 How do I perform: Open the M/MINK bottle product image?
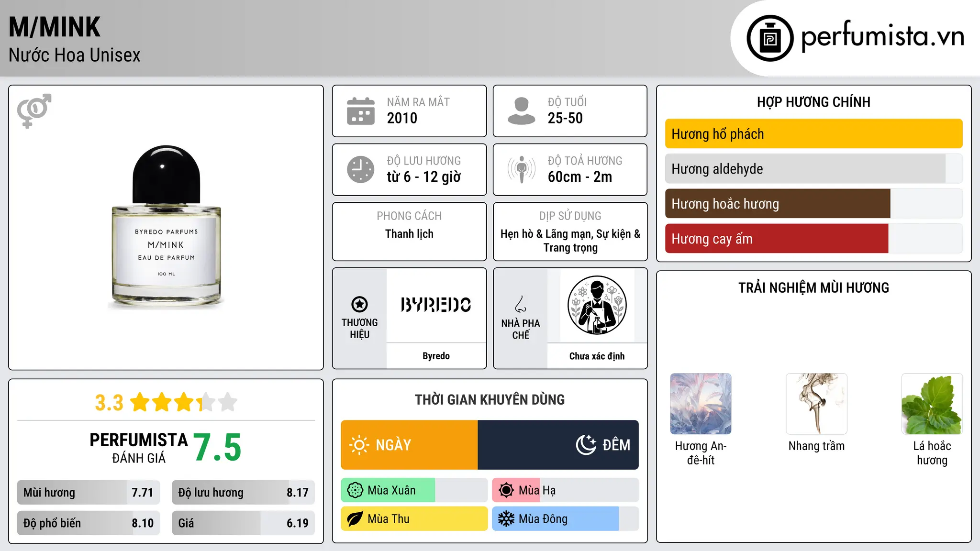pos(167,228)
